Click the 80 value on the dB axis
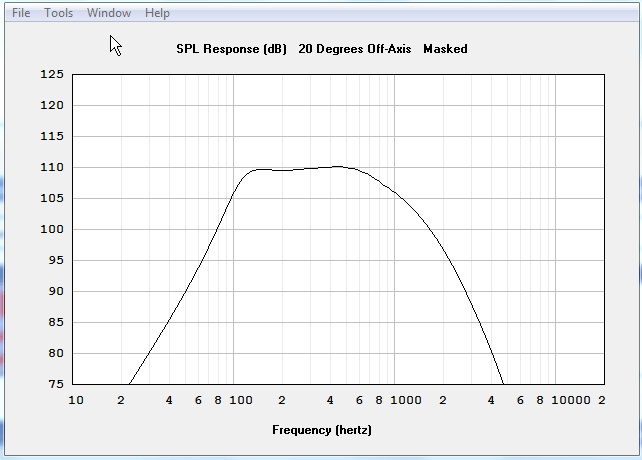 [56, 353]
